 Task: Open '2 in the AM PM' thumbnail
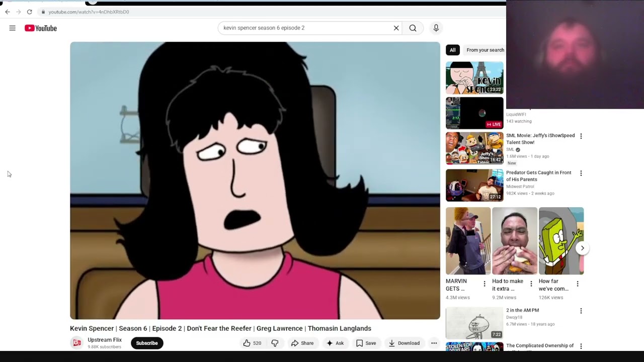point(474,323)
